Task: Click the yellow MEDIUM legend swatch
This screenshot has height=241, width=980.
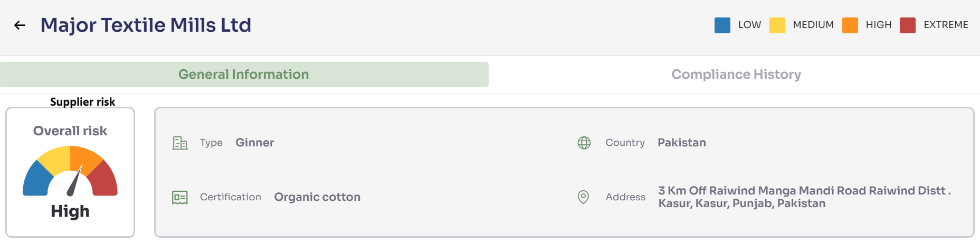Action: [x=777, y=25]
